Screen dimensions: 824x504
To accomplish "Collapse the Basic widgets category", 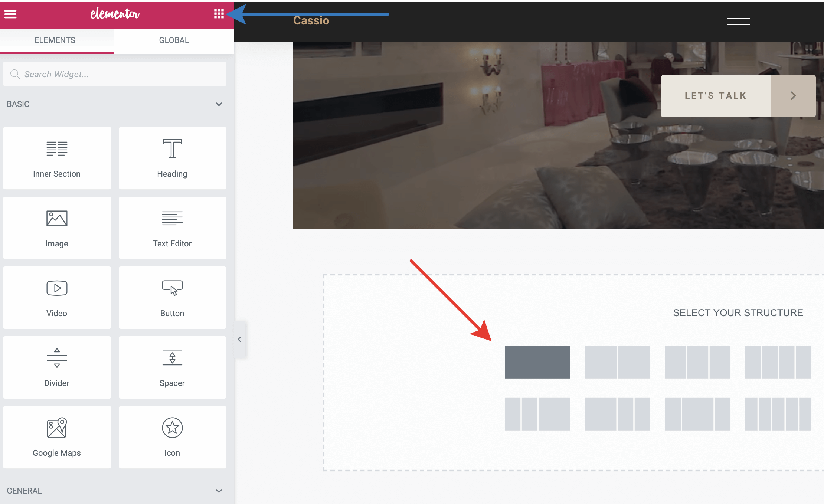I will click(x=219, y=104).
